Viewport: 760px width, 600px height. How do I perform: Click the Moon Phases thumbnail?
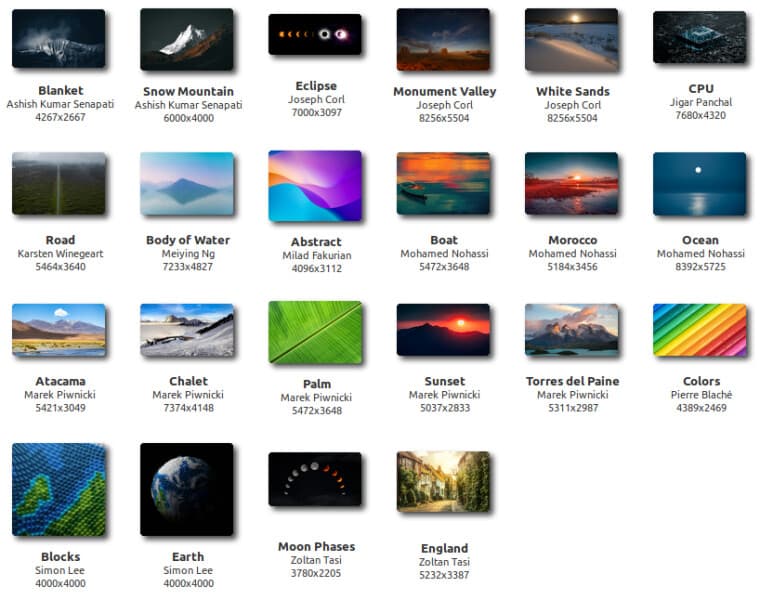point(315,479)
